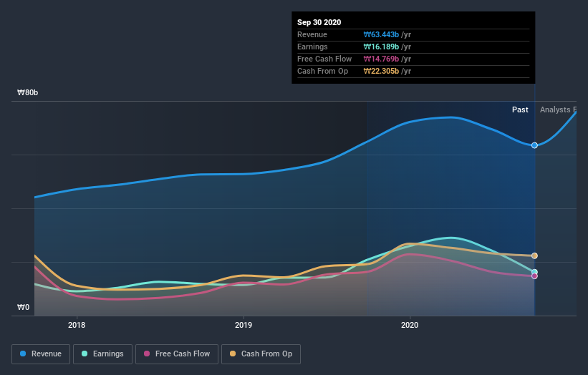Click the ₩0 y-axis label
The image size is (588, 375).
click(x=23, y=308)
